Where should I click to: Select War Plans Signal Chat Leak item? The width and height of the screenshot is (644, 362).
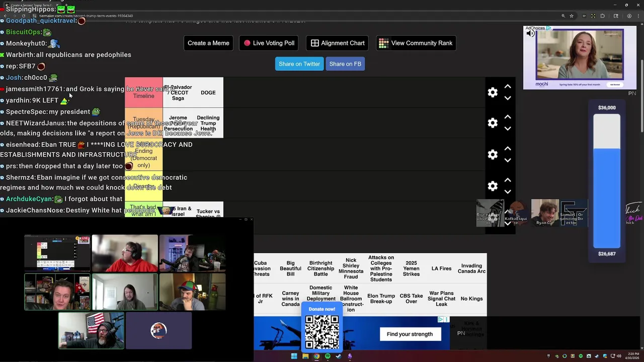(441, 299)
